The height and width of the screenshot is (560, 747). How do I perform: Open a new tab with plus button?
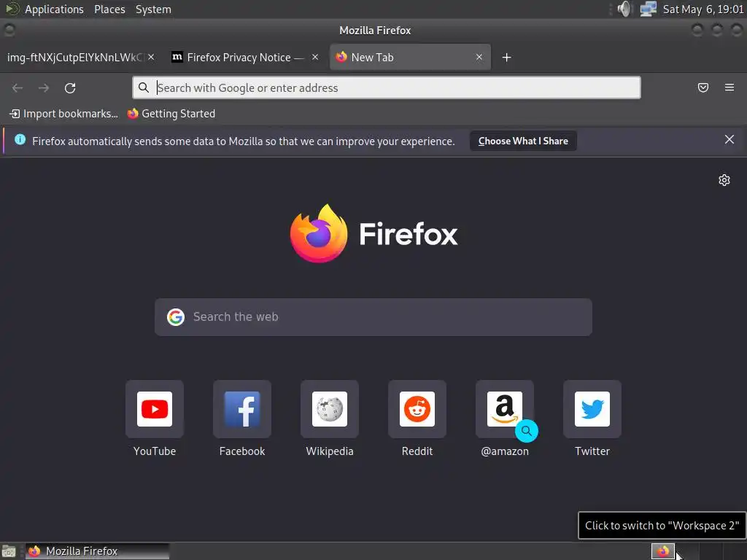[506, 58]
